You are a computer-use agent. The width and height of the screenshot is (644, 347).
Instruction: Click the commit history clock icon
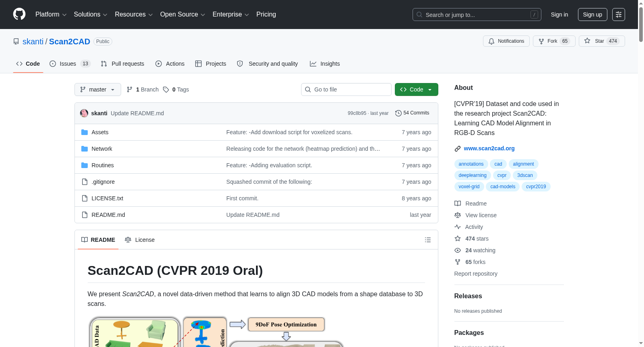click(x=398, y=113)
